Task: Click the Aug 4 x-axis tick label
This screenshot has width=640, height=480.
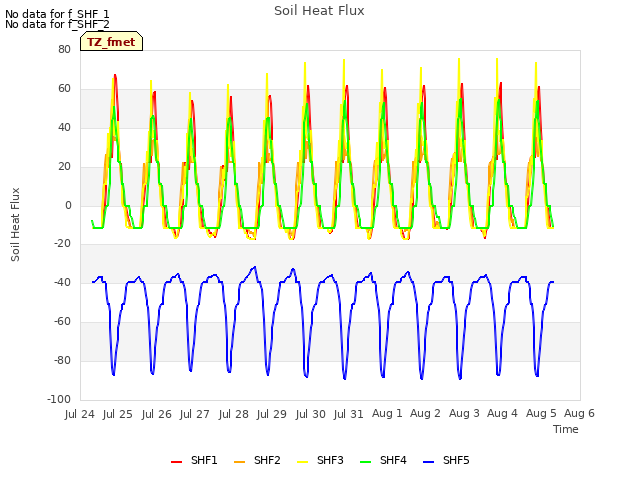Action: [502, 413]
